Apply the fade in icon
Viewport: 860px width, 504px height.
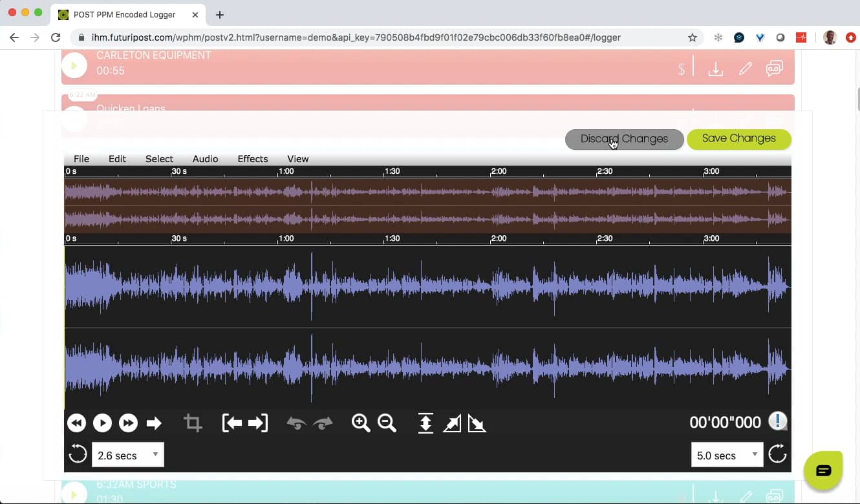[x=452, y=423]
